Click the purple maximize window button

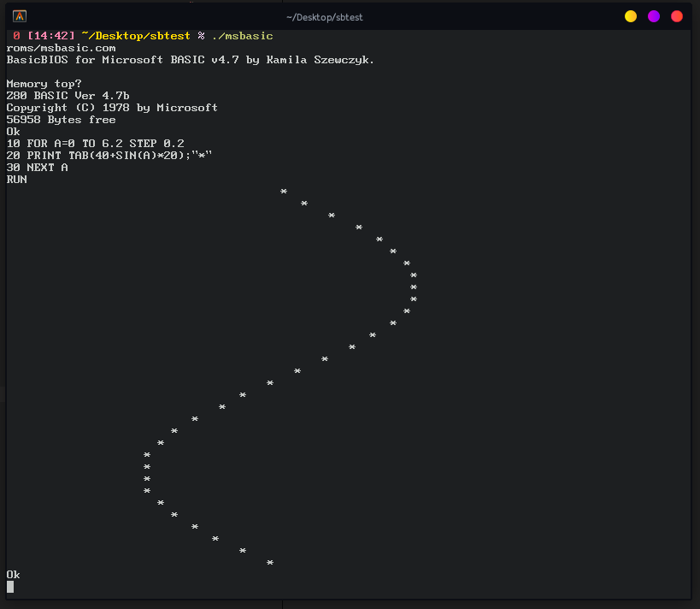pyautogui.click(x=654, y=16)
